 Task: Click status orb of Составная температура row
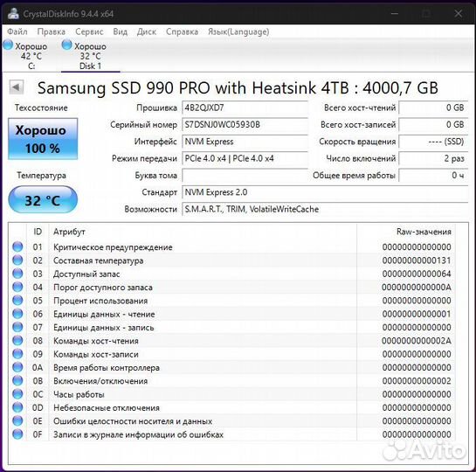pyautogui.click(x=17, y=260)
